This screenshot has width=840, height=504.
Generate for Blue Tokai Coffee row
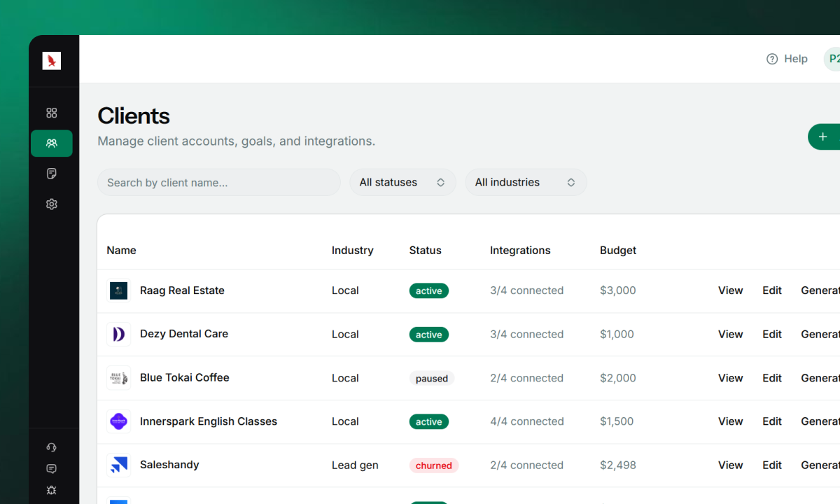pyautogui.click(x=820, y=378)
